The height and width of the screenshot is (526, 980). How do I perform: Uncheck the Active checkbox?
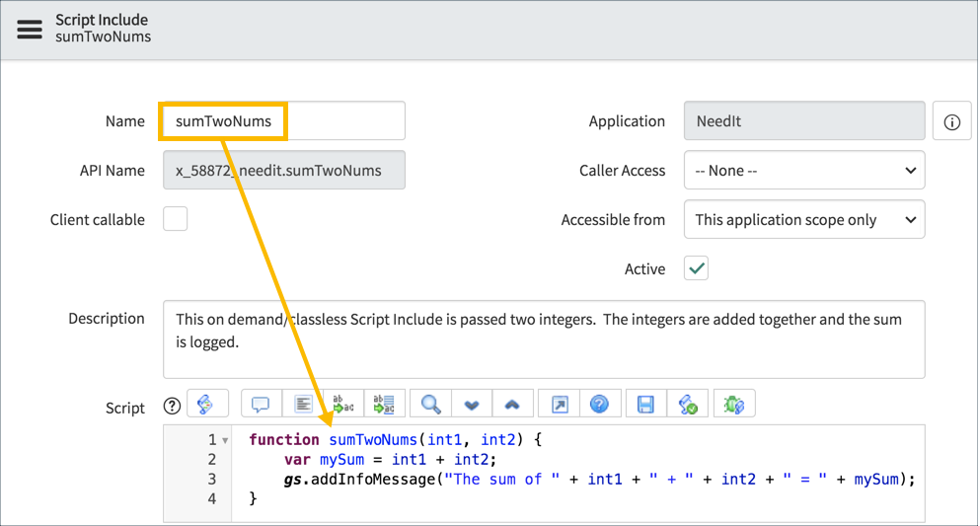[x=696, y=268]
